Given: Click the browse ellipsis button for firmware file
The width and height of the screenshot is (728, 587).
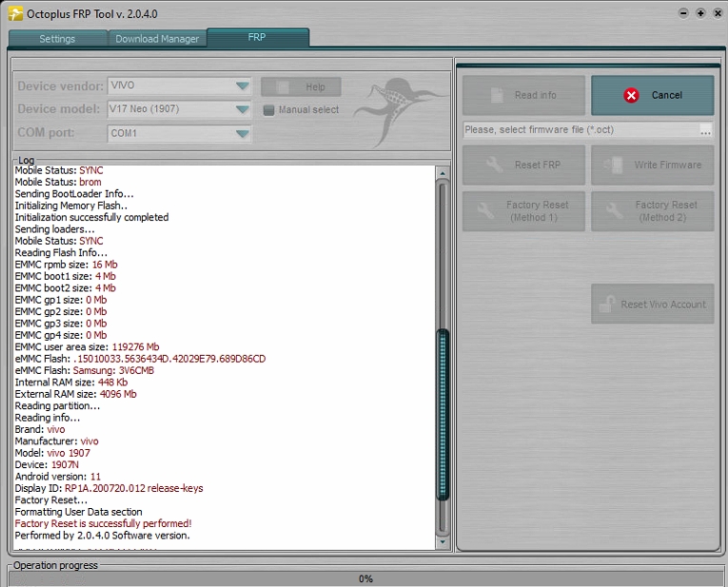Looking at the screenshot, I should click(706, 130).
